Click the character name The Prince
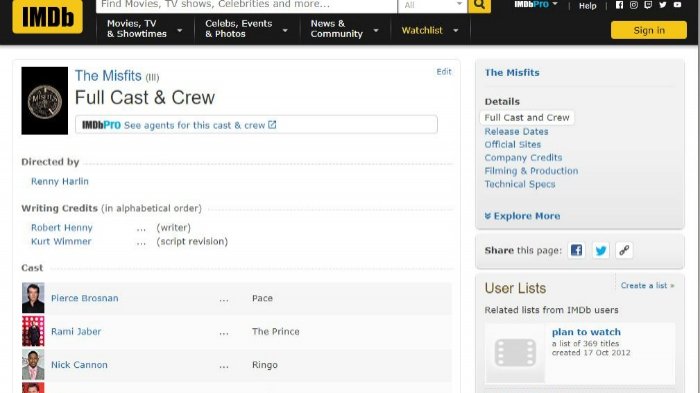Viewport: 700px width, 393px height. point(275,331)
